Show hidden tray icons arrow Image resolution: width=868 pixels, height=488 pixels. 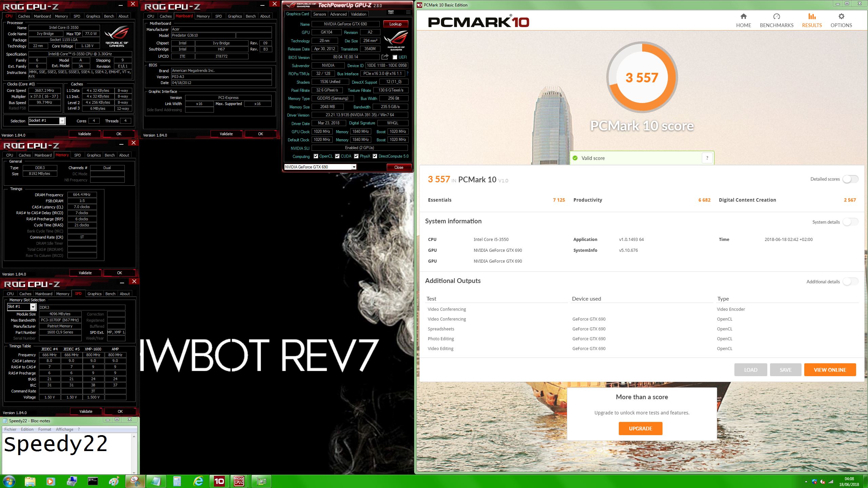(806, 482)
